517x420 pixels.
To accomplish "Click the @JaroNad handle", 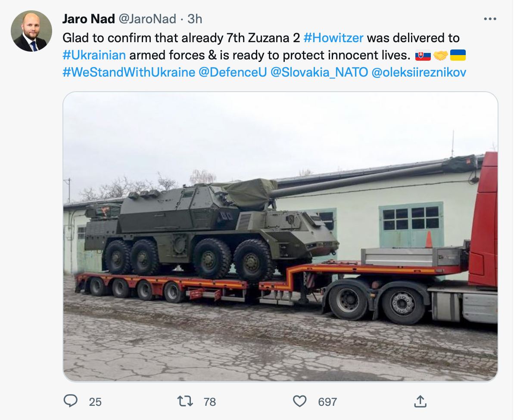I will (147, 19).
